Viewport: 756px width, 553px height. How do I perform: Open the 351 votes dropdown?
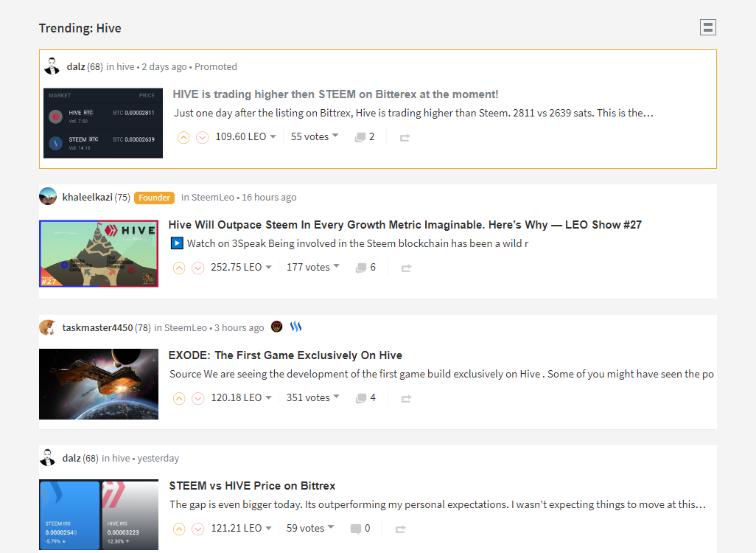tap(312, 397)
